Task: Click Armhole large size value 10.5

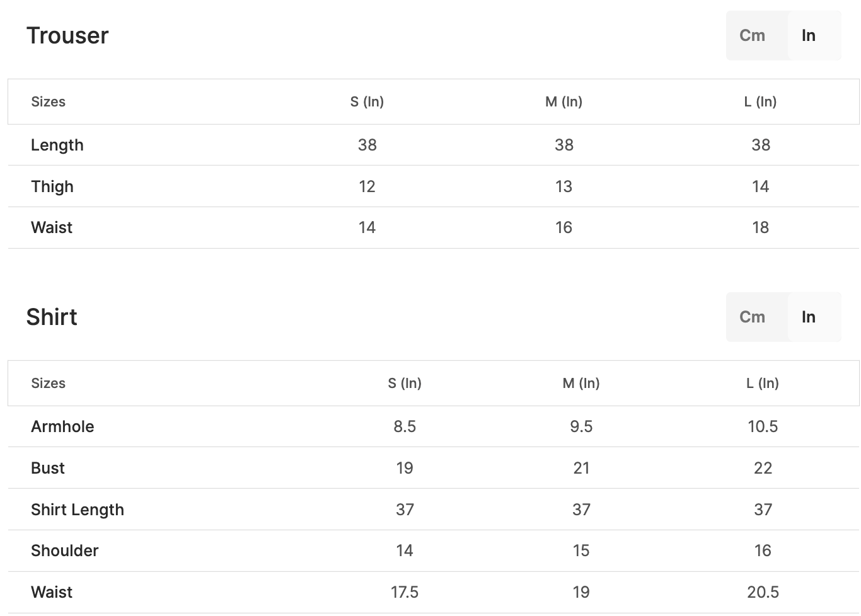Action: [x=763, y=427]
